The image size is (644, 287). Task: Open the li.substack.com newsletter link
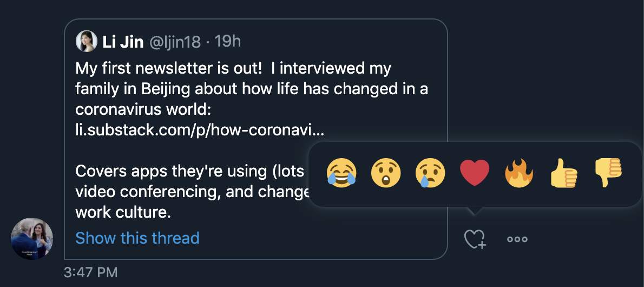pos(200,130)
